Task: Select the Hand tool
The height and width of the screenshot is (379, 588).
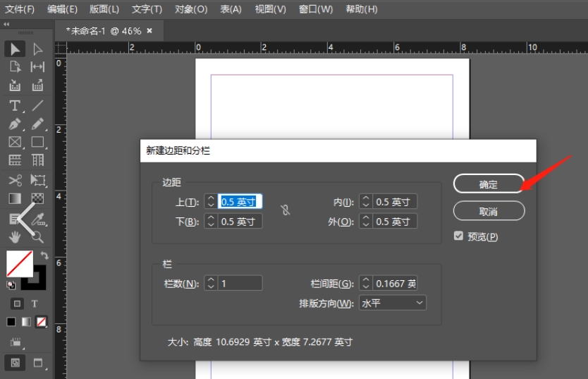Action: tap(15, 237)
